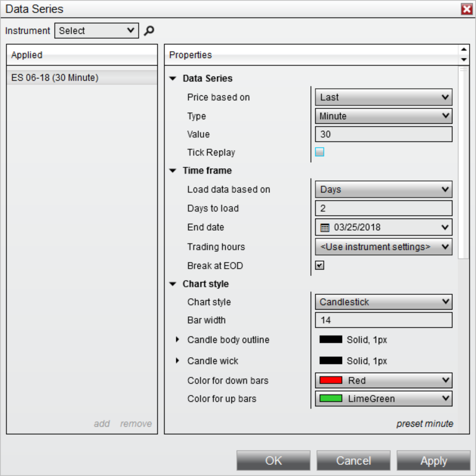
Task: Open the Color for up bars dropdown
Action: (x=384, y=398)
